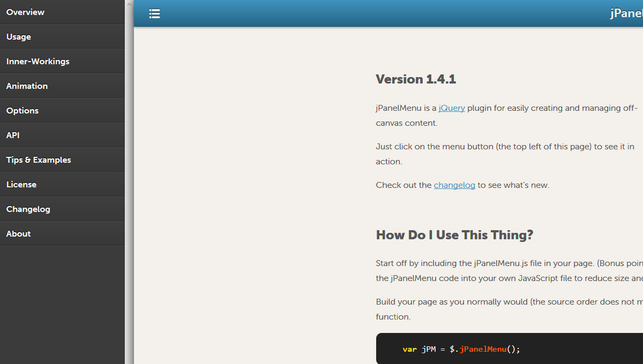Choose the API menu item

coord(13,135)
